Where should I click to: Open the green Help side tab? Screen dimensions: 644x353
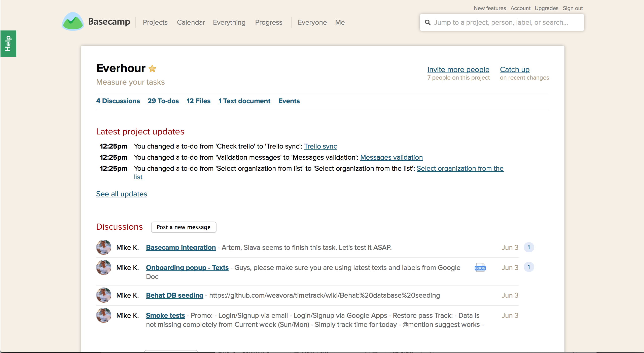[x=8, y=44]
